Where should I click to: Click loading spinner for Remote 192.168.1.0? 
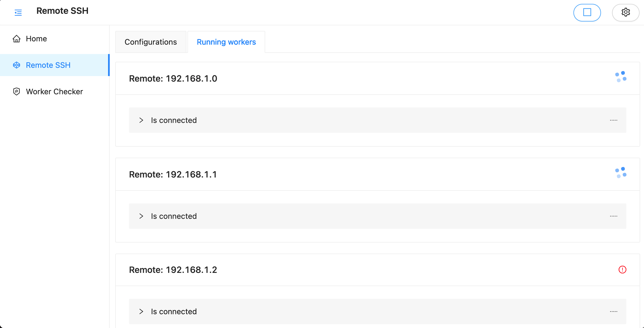click(621, 77)
